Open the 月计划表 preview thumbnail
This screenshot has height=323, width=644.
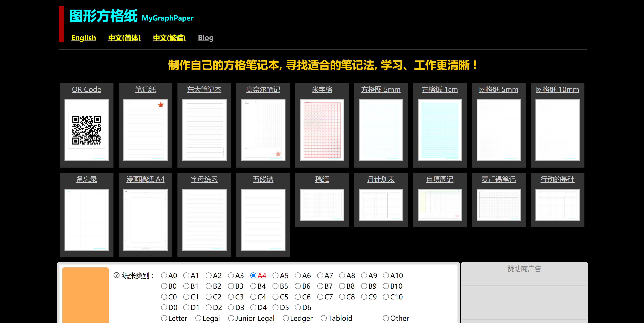tap(381, 205)
